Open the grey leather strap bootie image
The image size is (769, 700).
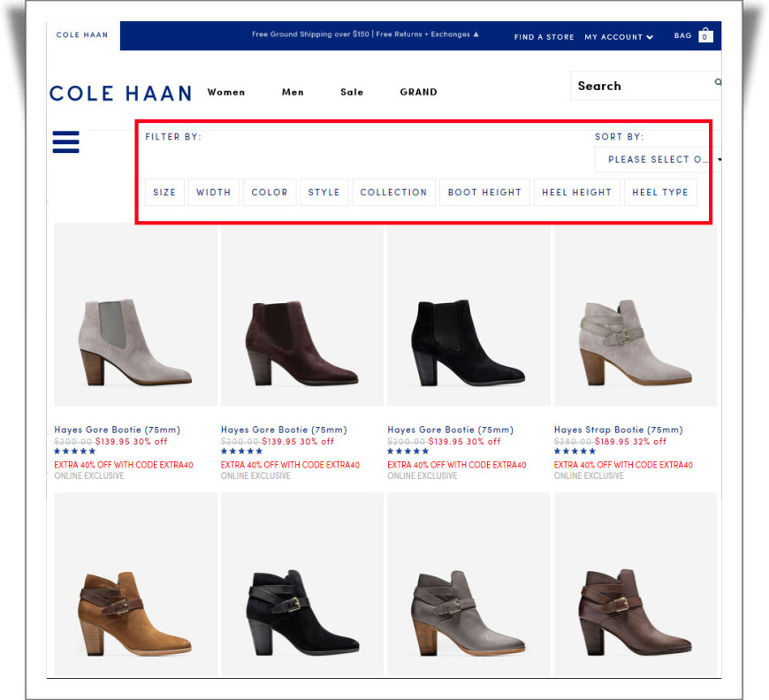468,585
